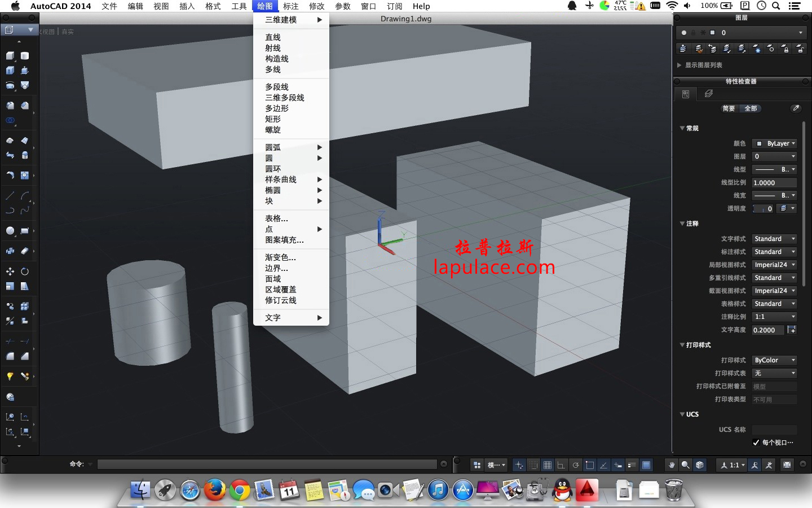The width and height of the screenshot is (812, 508).
Task: Click the freeze layer icon in Layers panel
Action: click(757, 49)
